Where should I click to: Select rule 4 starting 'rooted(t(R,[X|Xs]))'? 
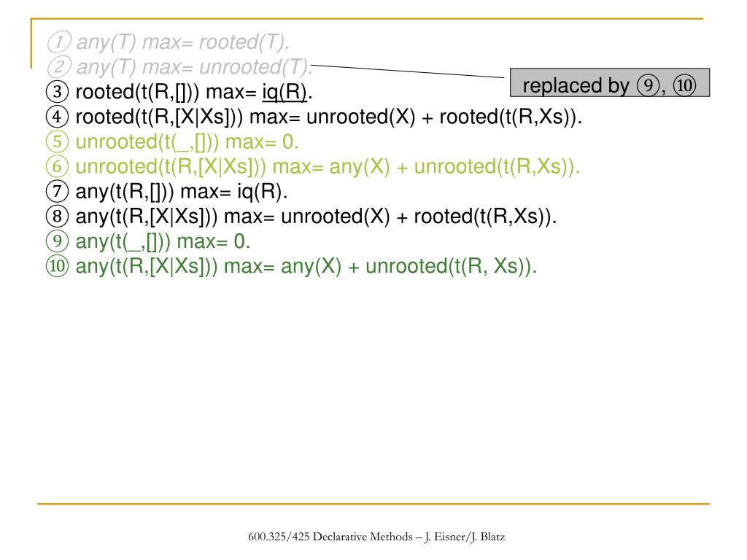tap(329, 117)
